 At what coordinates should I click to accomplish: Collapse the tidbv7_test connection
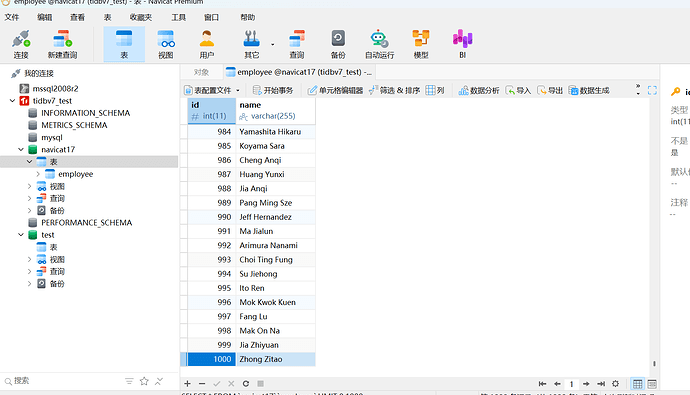point(12,101)
